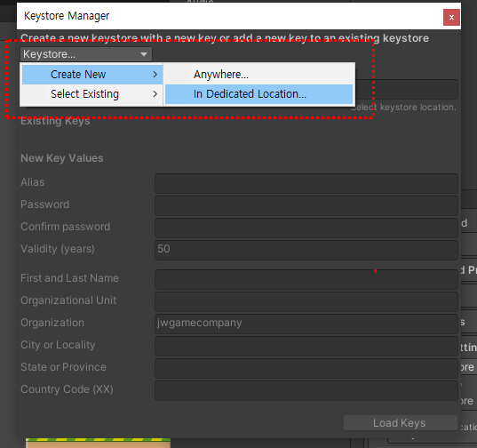Select the Select Existing menu item

92,93
